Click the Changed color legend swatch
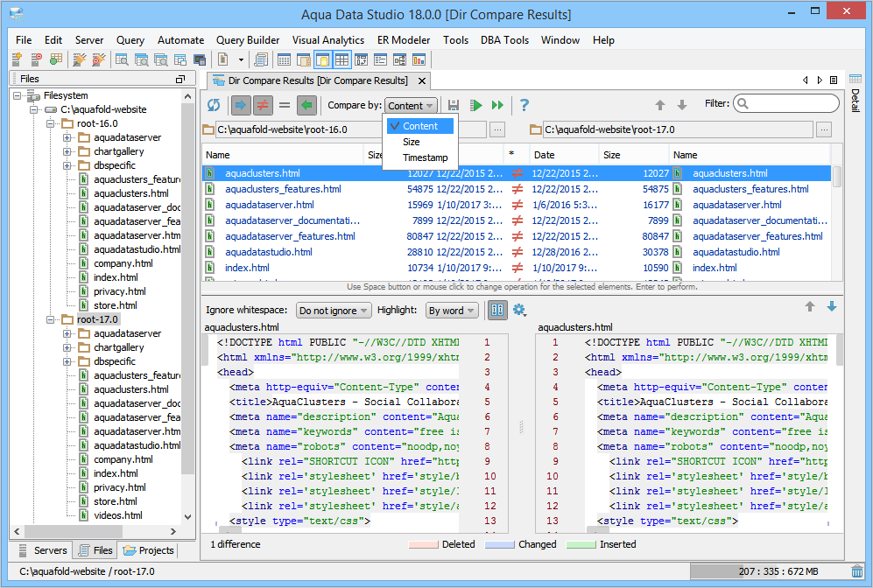The height and width of the screenshot is (588, 873). (499, 544)
